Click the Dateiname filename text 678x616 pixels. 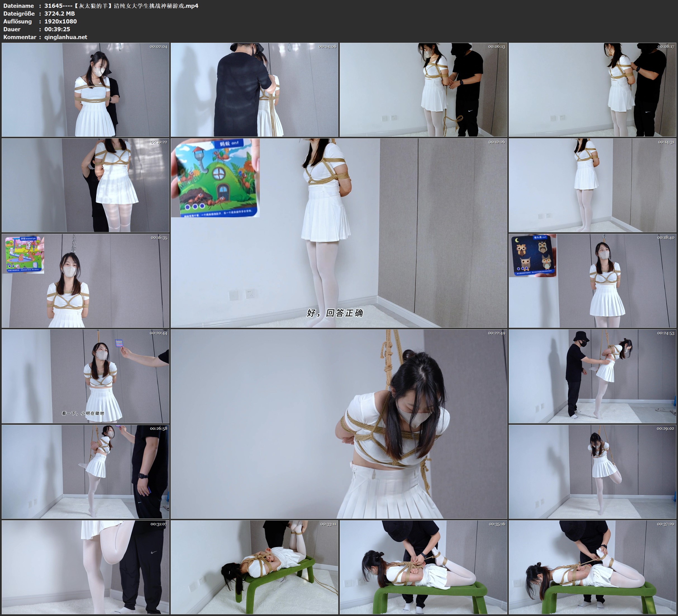121,6
